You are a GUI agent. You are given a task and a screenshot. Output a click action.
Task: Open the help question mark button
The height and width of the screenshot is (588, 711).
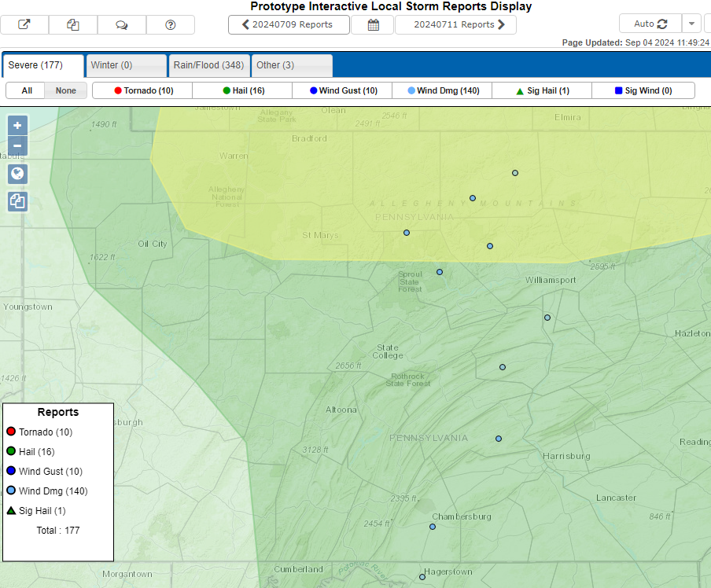point(171,24)
